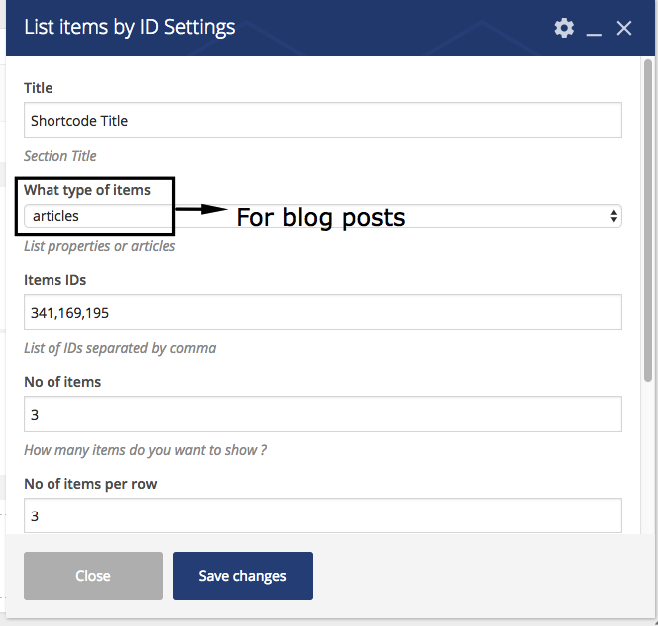Click the 'What type of items' label
658x626 pixels.
[x=87, y=190]
